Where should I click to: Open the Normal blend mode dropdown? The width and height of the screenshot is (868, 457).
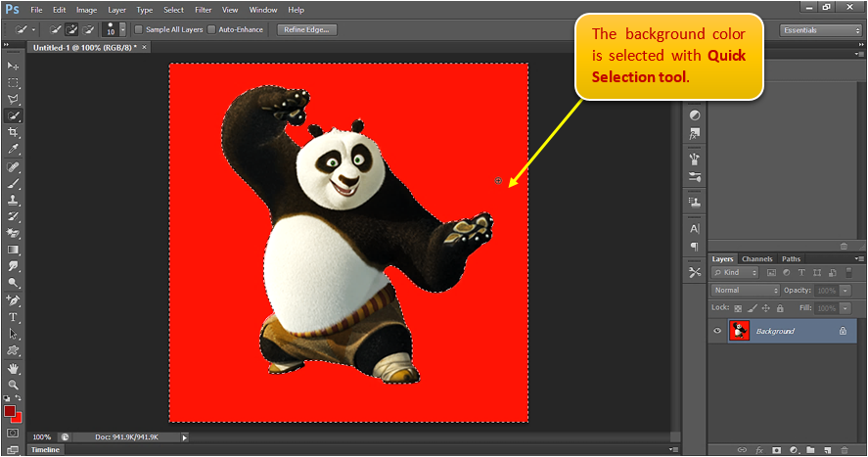[x=745, y=291]
